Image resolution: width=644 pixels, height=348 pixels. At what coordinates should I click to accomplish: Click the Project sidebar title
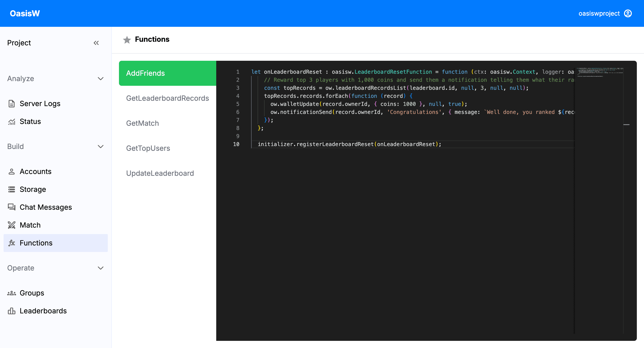pyautogui.click(x=19, y=43)
